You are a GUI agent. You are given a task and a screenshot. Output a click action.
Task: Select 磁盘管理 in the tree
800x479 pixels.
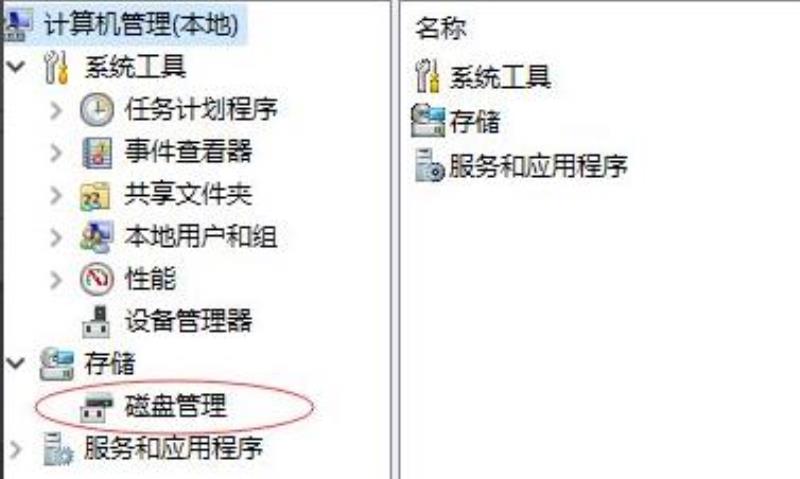tap(176, 407)
